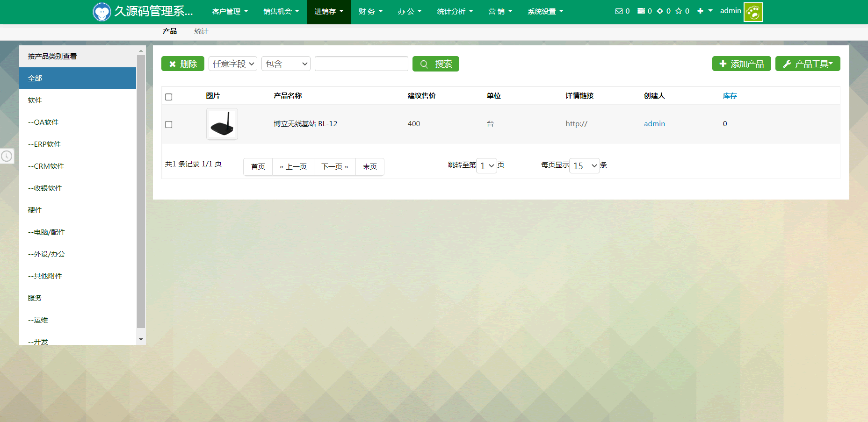Switch to the 统计 tab
868x422 pixels.
pyautogui.click(x=201, y=31)
